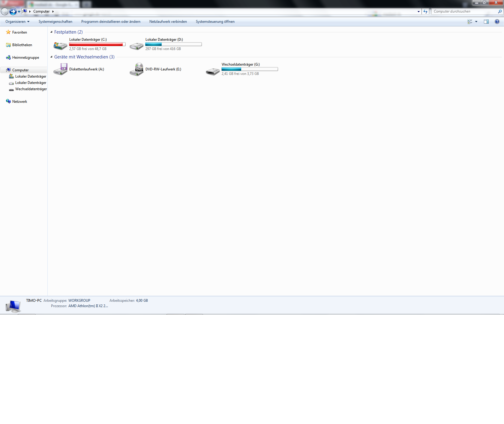Viewport: 504px width, 424px height.
Task: Click 'Systemsteuerung öffnen' in toolbar
Action: click(x=215, y=22)
